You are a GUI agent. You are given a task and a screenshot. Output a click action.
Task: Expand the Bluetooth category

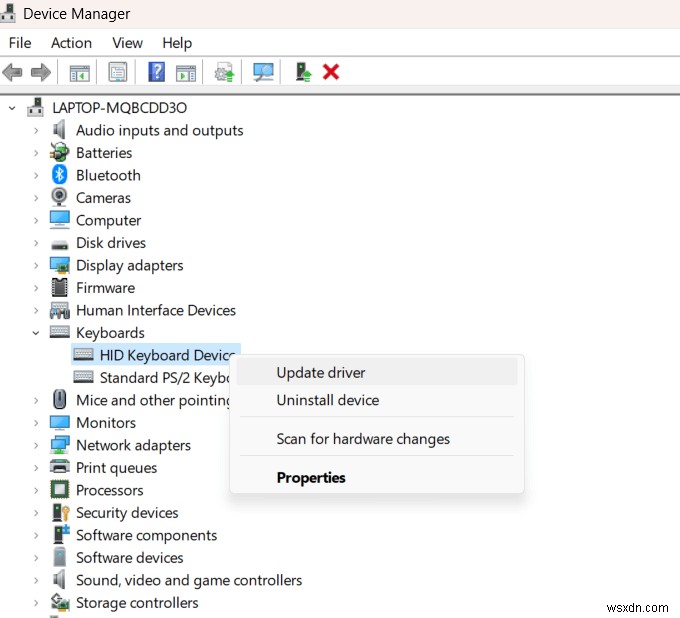tap(36, 175)
